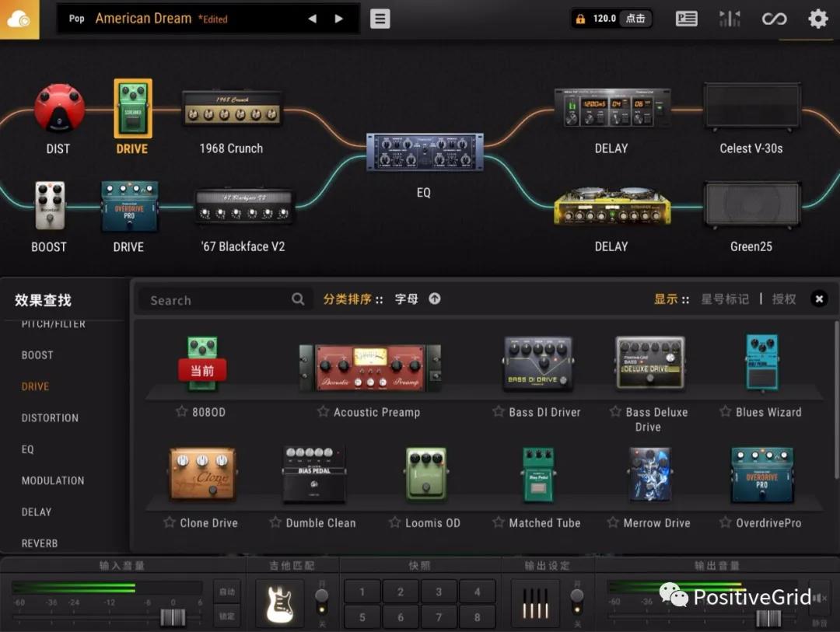Screen dimensions: 840x632
Task: Select the digital rack DELAY in upper chain
Action: point(612,108)
